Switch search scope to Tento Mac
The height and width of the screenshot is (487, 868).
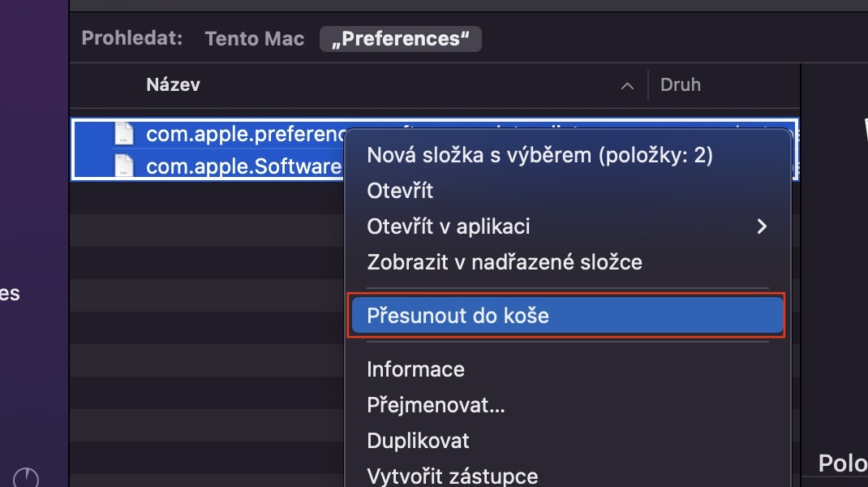coord(255,39)
